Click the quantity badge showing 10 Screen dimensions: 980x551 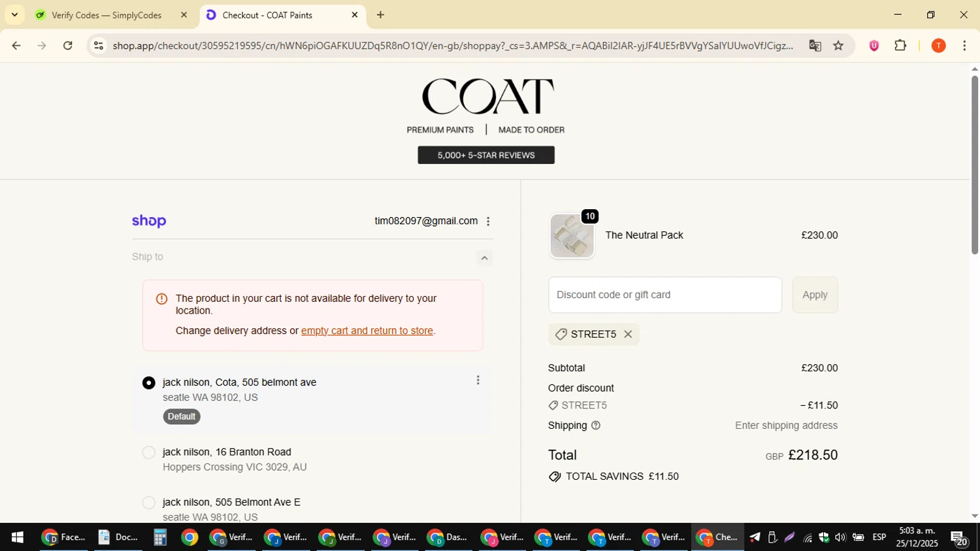click(590, 216)
